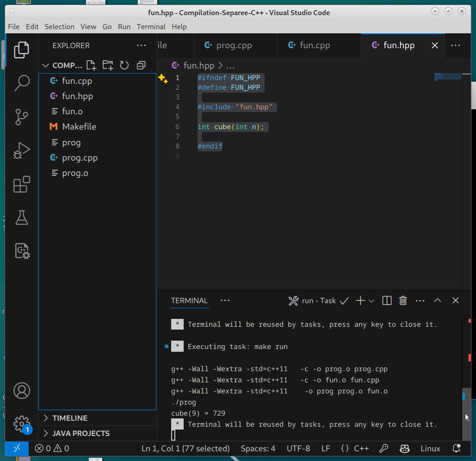
Task: Open the Go menu
Action: [107, 27]
